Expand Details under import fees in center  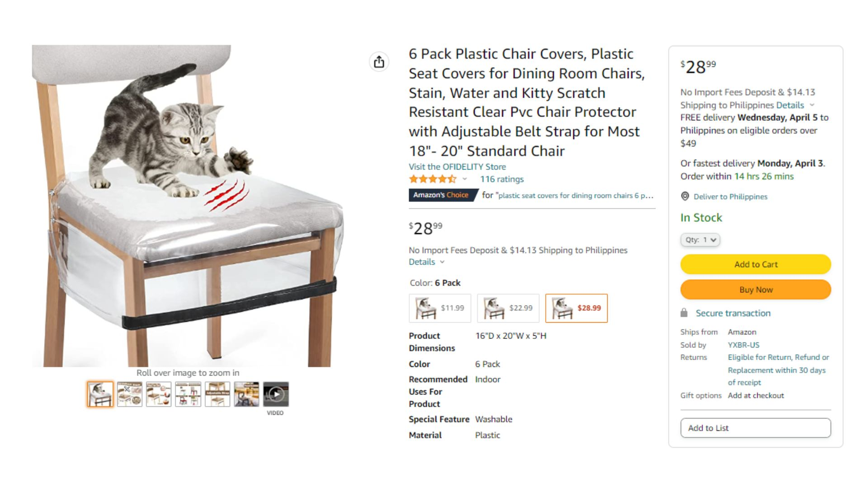pos(426,262)
